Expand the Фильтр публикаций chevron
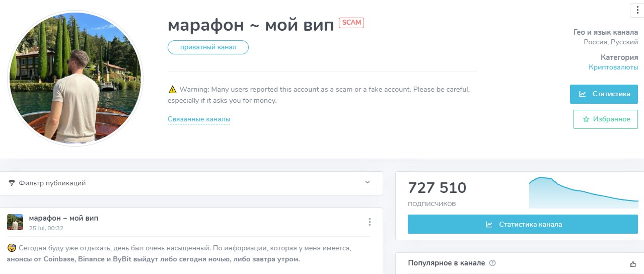This screenshot has height=274, width=644. (x=367, y=182)
